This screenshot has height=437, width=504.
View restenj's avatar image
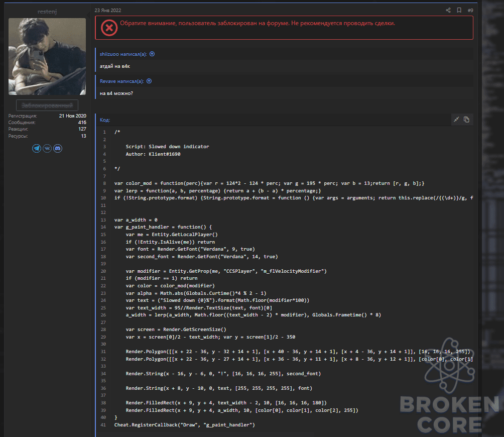[47, 56]
